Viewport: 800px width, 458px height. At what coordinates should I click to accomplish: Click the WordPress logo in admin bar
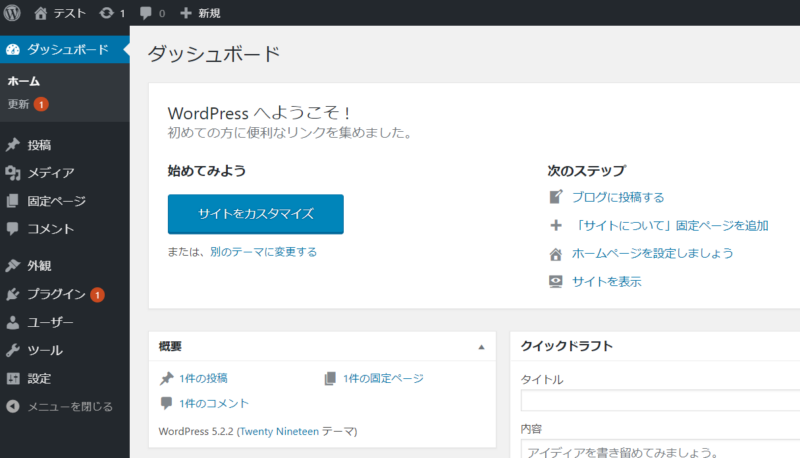[12, 13]
